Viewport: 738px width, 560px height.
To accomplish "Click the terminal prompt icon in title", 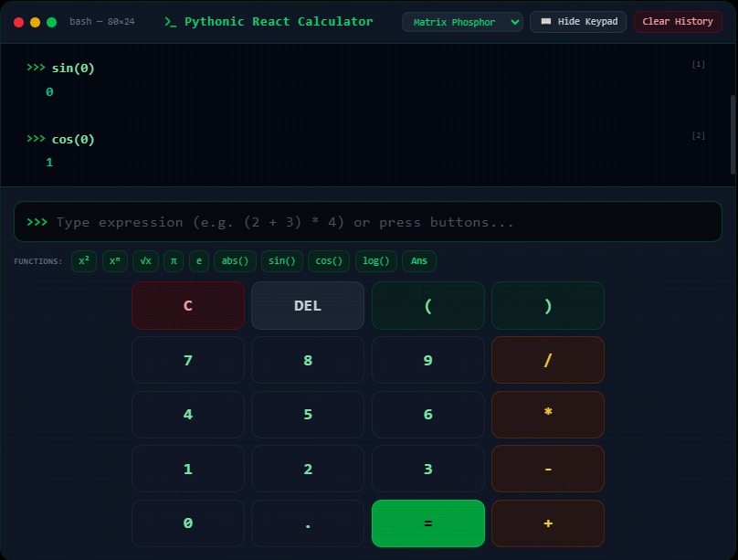I will [171, 22].
